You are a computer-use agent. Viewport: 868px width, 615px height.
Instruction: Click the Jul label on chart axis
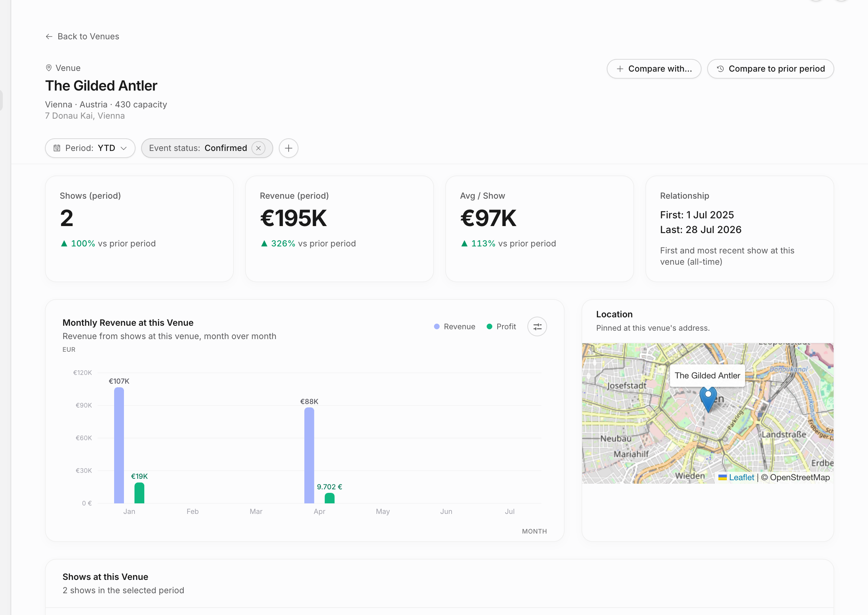point(509,511)
